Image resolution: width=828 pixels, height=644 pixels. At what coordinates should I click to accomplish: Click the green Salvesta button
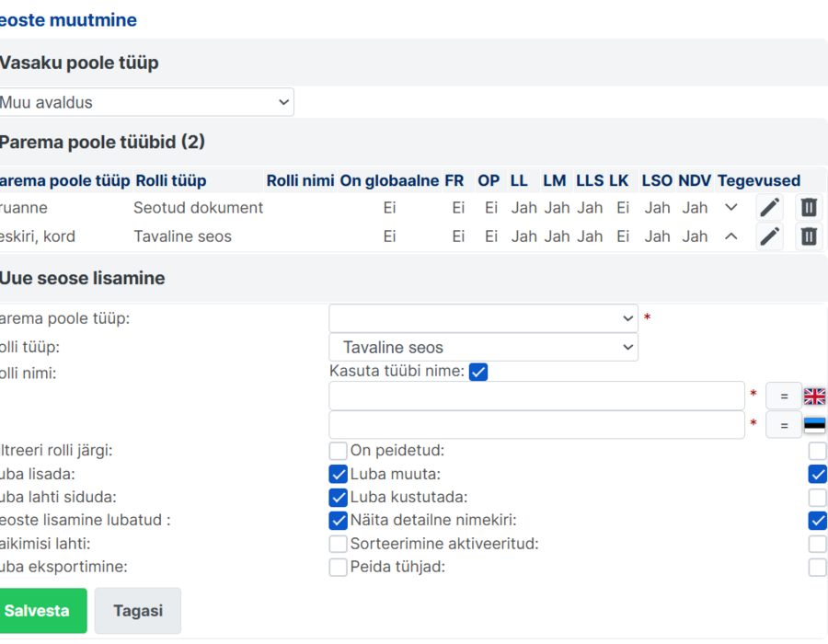[42, 611]
